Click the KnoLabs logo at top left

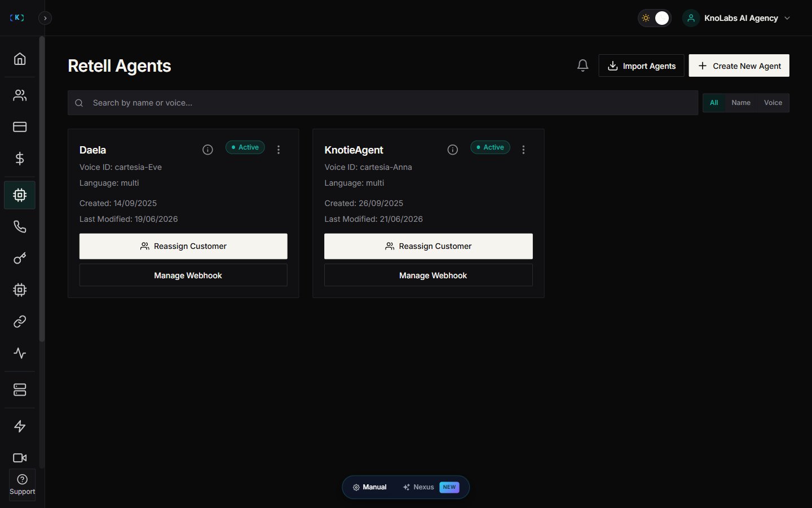17,17
